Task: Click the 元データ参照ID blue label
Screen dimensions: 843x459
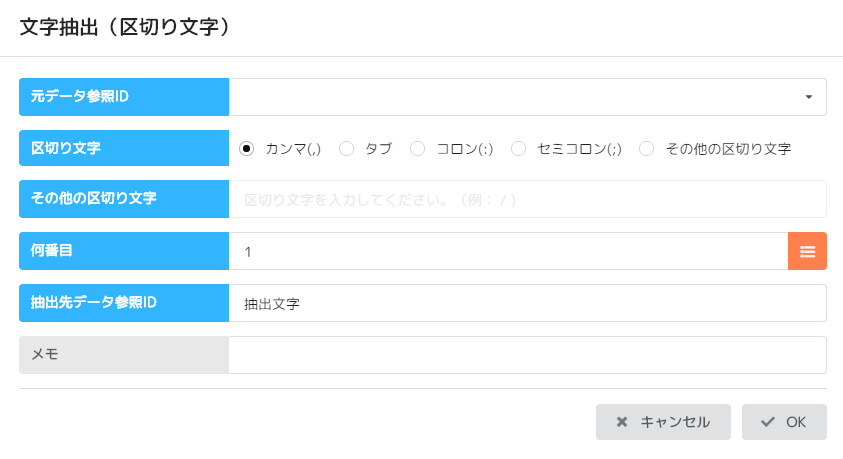Action: [124, 97]
